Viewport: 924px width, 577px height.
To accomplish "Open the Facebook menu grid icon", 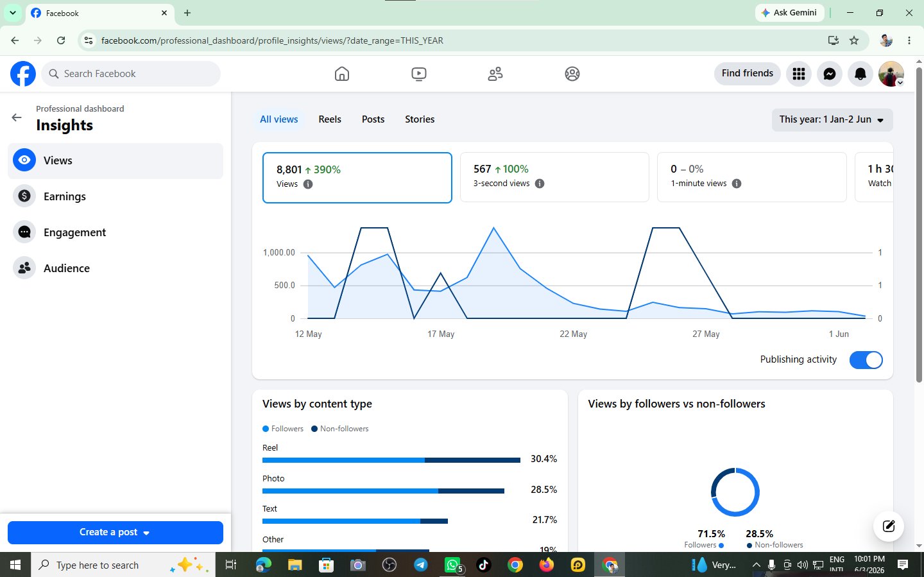I will [x=799, y=74].
